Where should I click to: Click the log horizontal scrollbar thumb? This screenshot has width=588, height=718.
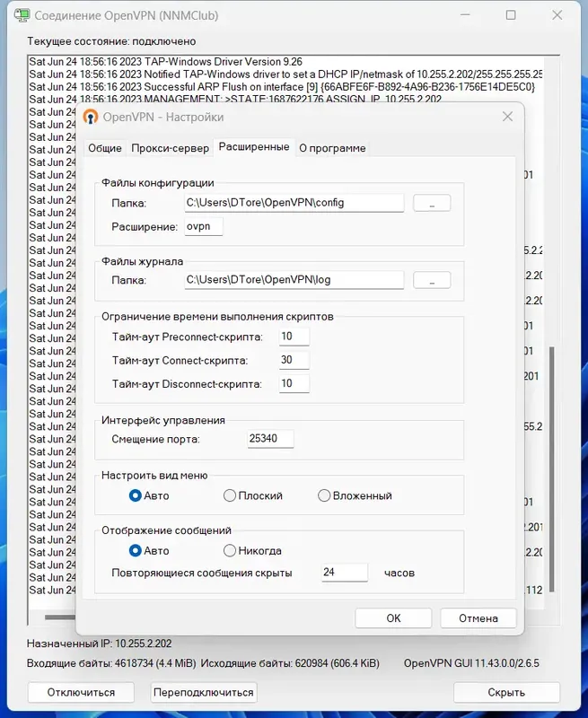click(60, 617)
